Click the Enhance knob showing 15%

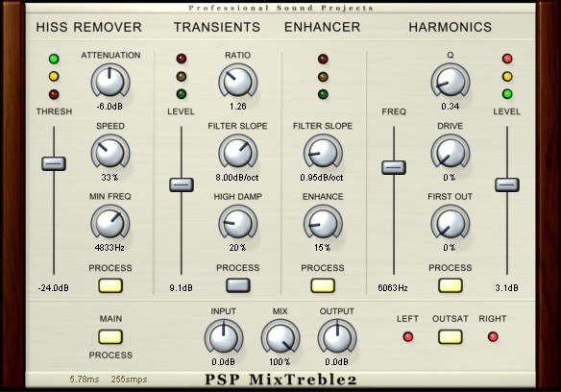click(x=323, y=223)
